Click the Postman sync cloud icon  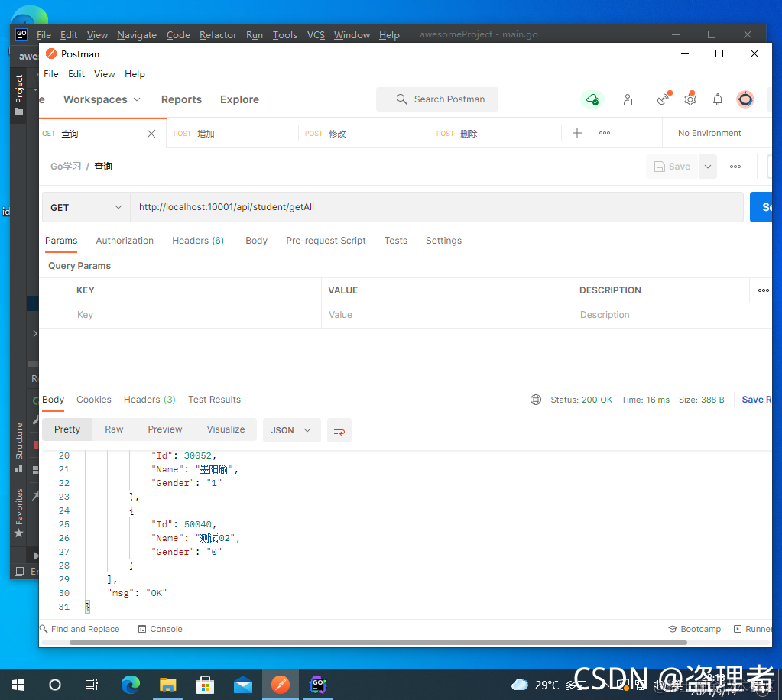pos(592,99)
